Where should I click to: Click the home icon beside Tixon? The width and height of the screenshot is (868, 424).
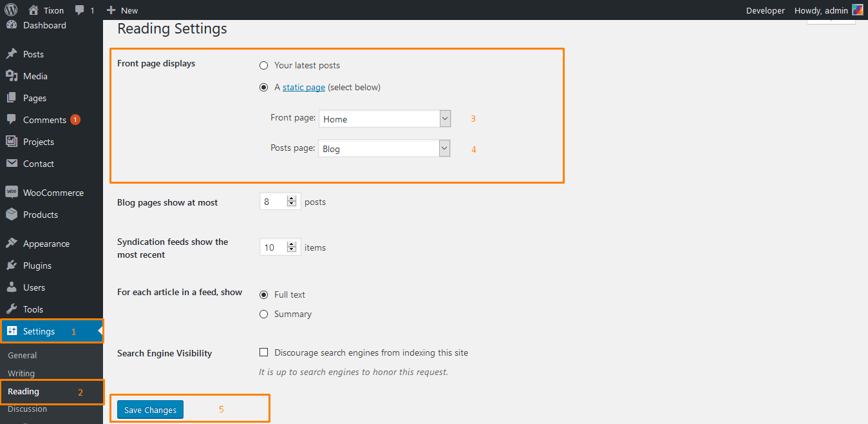coord(34,10)
